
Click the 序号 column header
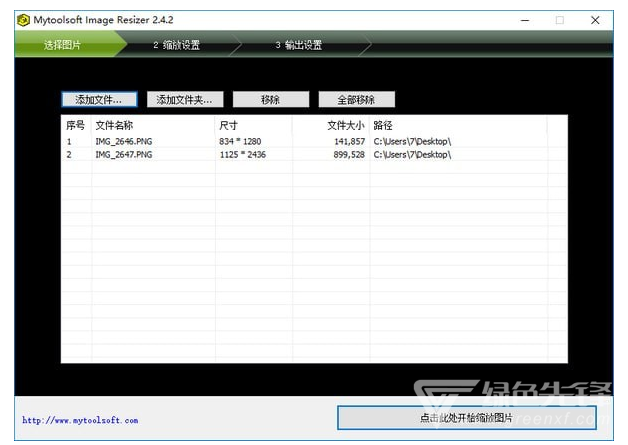pyautogui.click(x=75, y=125)
